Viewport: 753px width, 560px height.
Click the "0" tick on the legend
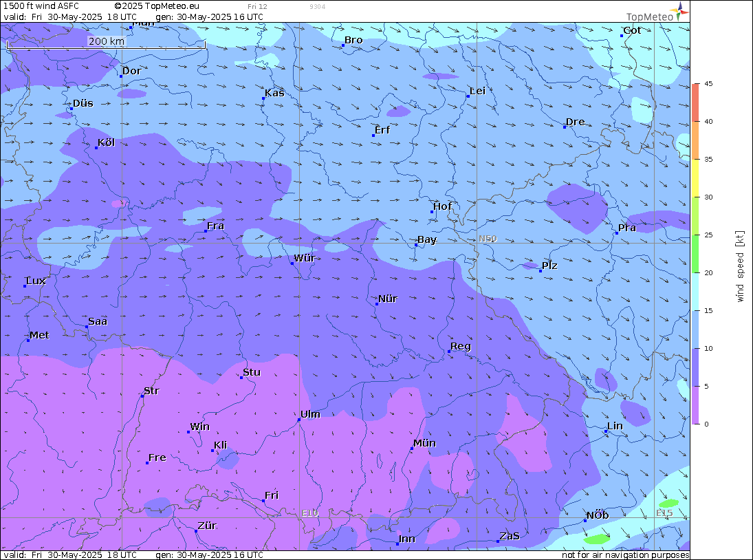(706, 424)
